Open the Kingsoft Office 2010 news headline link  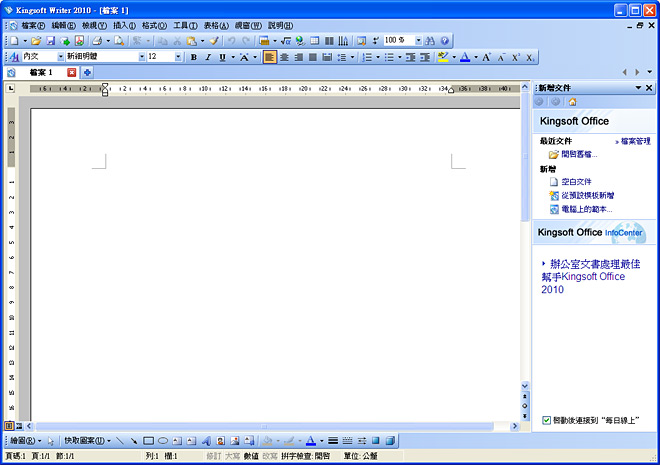(591, 277)
